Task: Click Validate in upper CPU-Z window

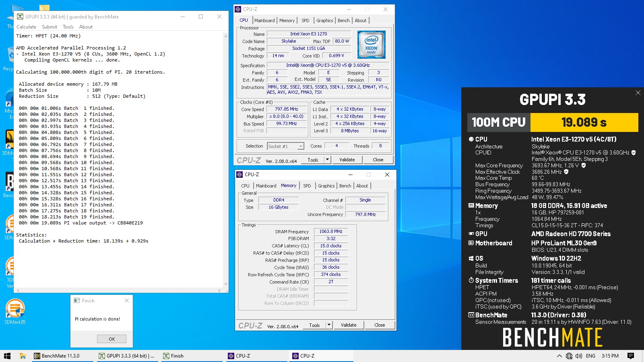Action: 347,160
